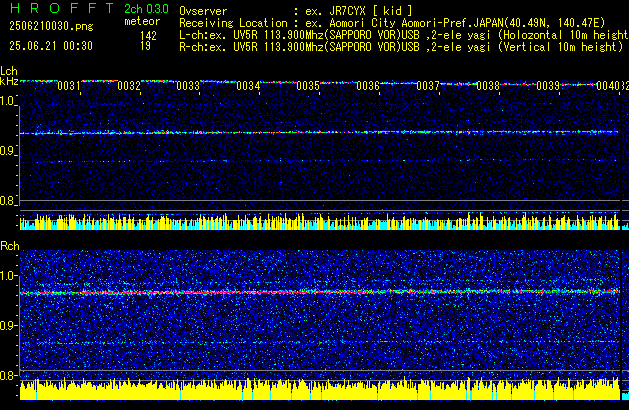Click the 0.8 frequency label on Rch axis

point(8,375)
